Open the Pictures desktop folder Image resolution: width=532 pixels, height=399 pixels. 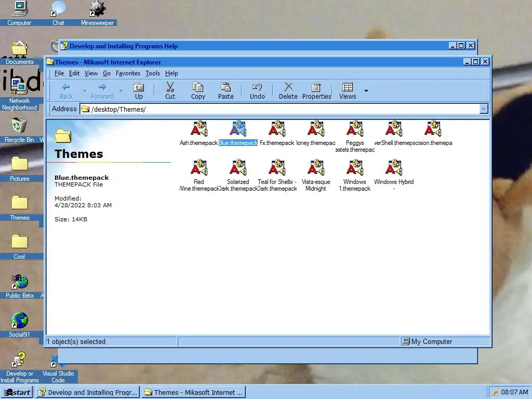(x=19, y=169)
